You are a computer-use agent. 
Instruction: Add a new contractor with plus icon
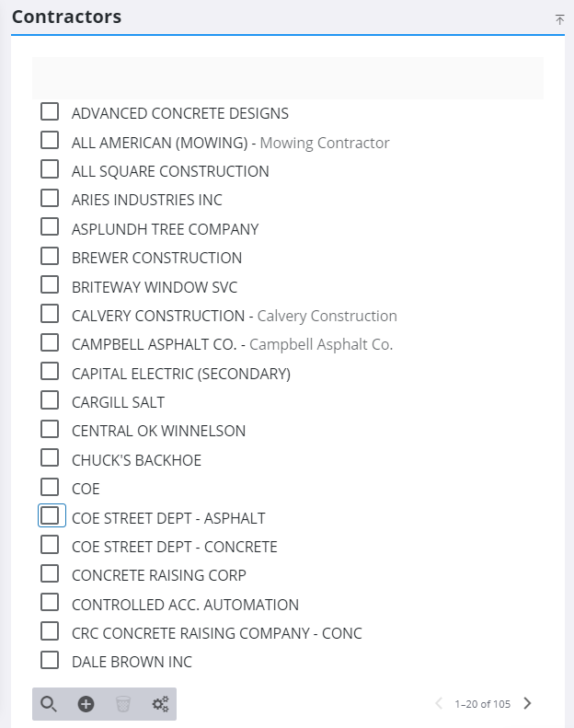pos(86,704)
